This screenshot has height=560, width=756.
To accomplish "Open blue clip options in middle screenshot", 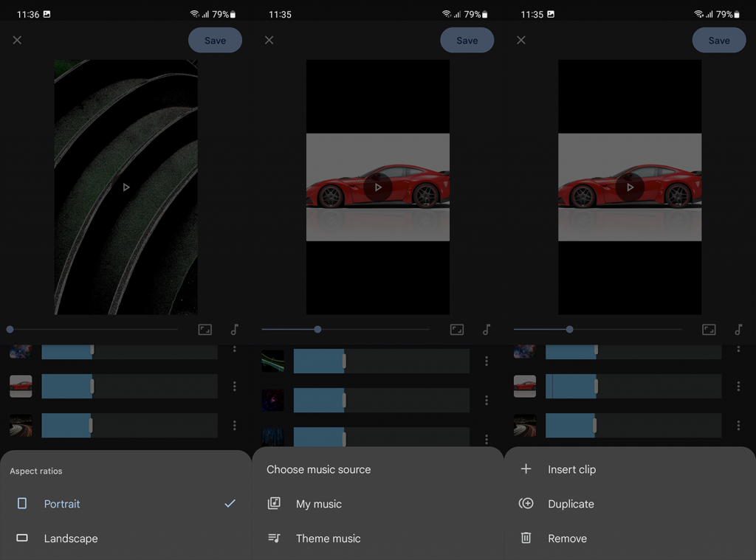I will [x=487, y=439].
